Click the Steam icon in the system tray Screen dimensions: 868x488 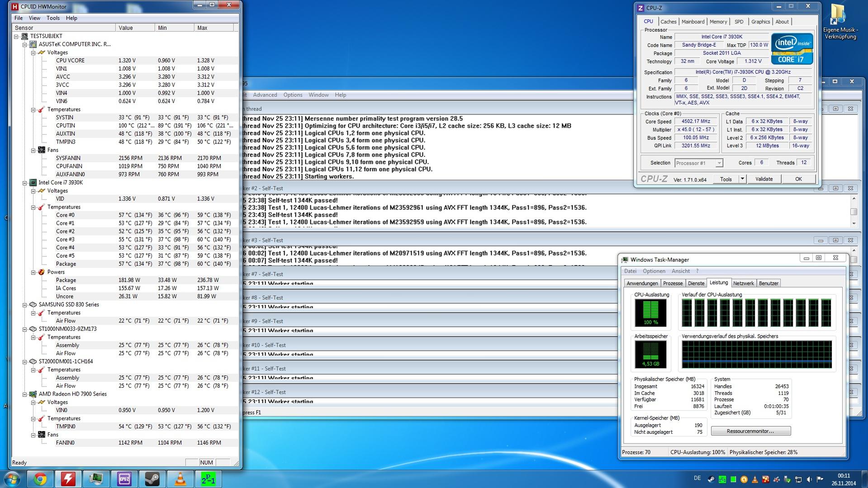(x=711, y=479)
